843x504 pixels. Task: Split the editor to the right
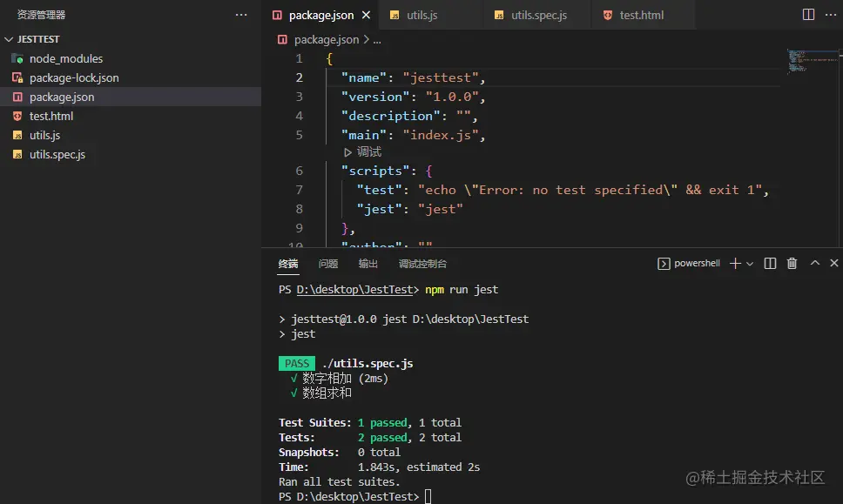coord(808,15)
